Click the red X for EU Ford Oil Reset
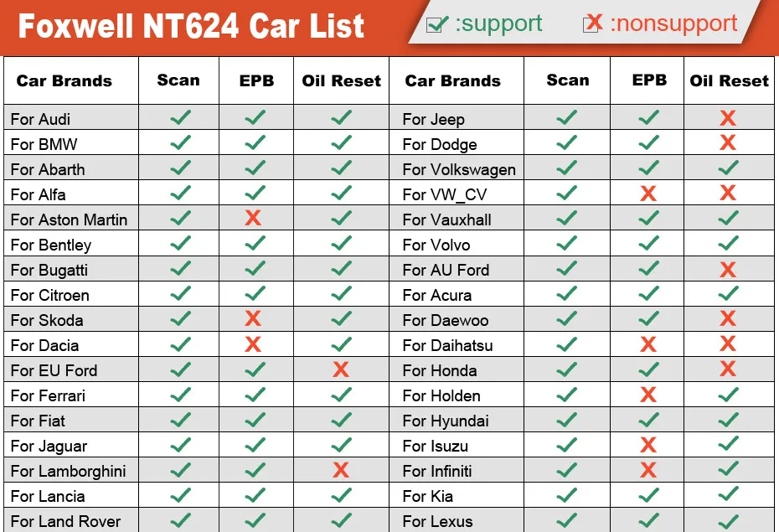Screen dimensions: 779x532 click(341, 369)
